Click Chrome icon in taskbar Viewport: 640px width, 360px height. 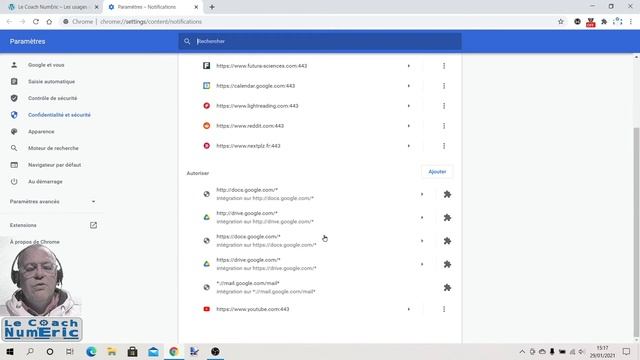coord(174,351)
